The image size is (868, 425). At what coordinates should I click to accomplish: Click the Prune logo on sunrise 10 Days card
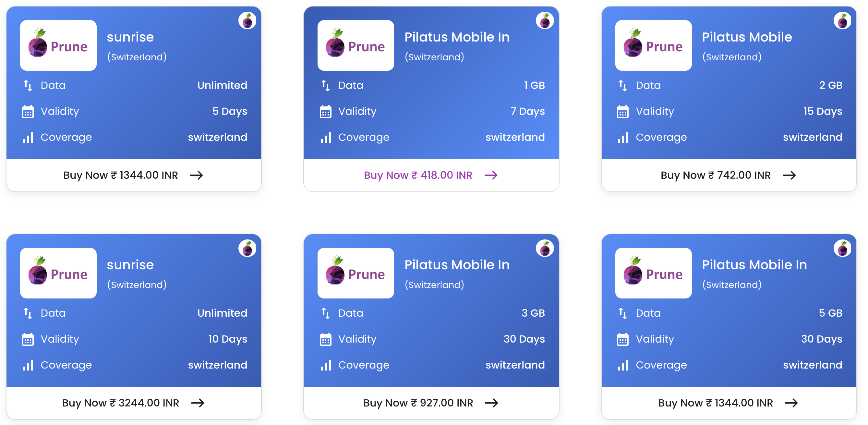pyautogui.click(x=58, y=273)
